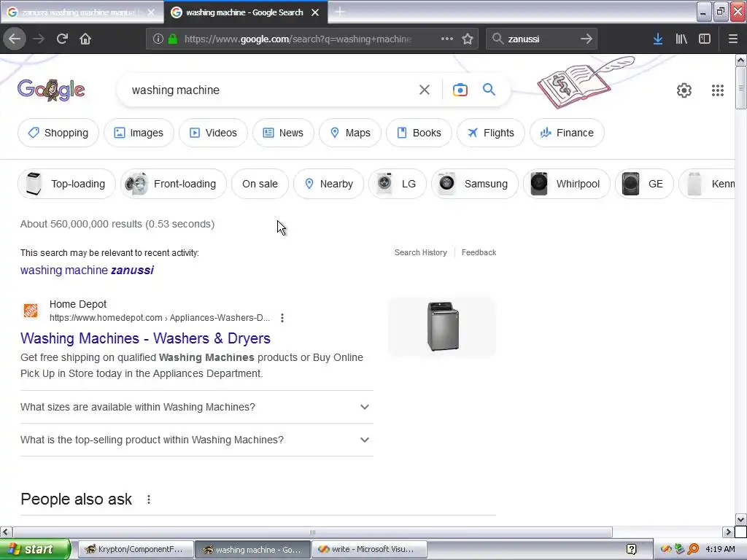
Task: Search by image with the camera icon
Action: coord(460,90)
